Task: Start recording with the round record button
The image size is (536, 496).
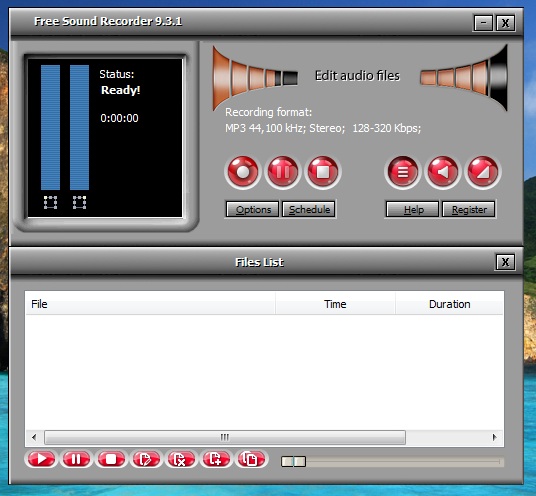Action: pos(243,172)
